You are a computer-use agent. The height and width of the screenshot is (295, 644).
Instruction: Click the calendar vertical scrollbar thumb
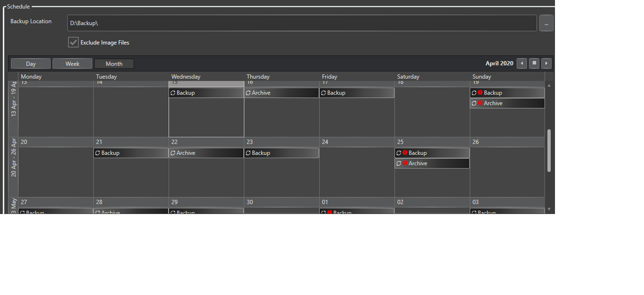549,151
